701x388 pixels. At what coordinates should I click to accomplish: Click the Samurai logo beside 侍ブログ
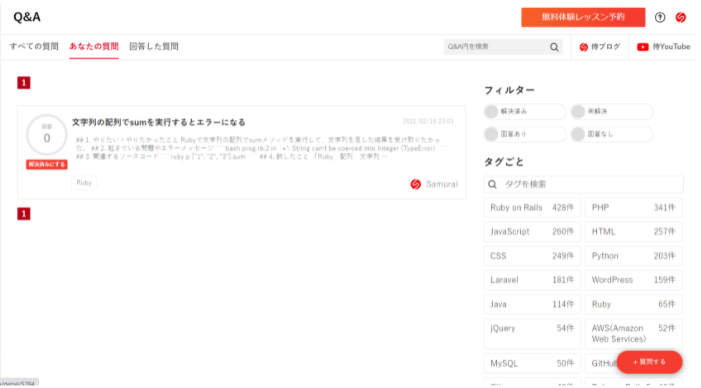pos(583,47)
